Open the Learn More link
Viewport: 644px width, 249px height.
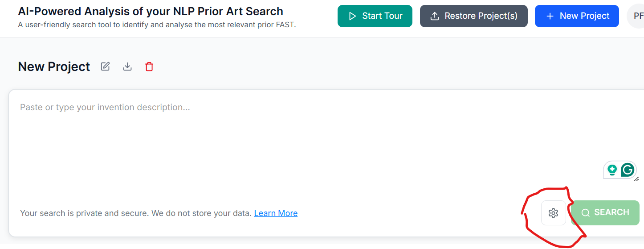276,213
